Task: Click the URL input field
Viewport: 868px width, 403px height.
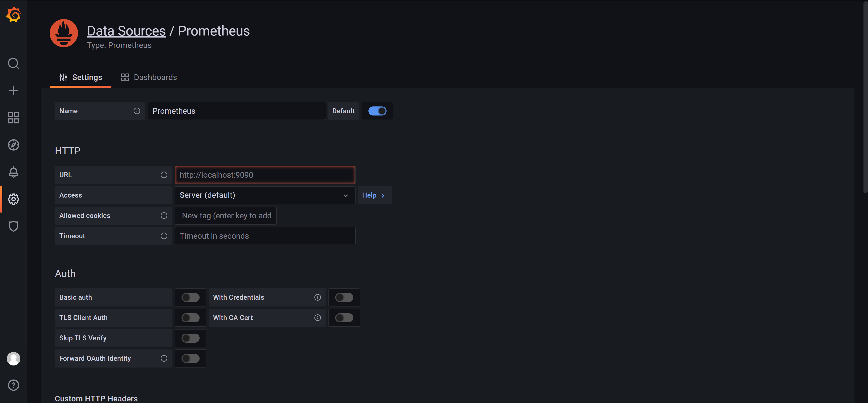Action: pos(265,175)
